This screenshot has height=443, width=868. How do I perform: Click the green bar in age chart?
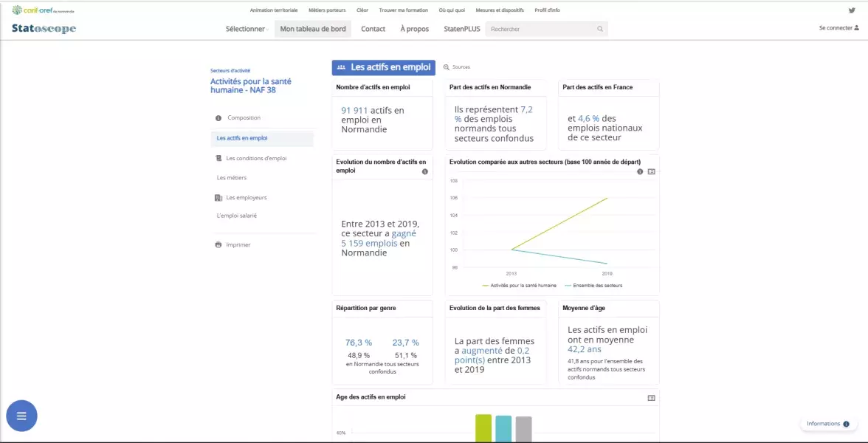point(483,428)
